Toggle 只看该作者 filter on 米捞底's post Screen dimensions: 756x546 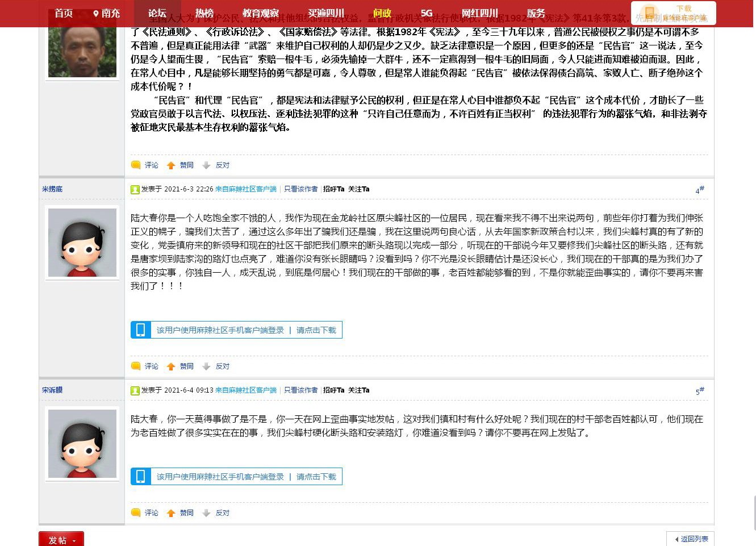pyautogui.click(x=300, y=189)
